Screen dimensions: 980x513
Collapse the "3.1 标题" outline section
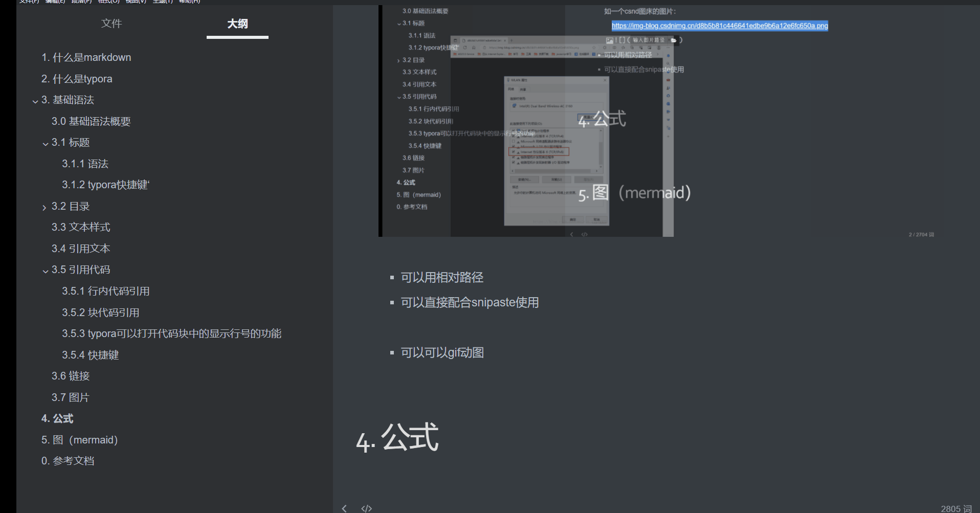pyautogui.click(x=45, y=144)
